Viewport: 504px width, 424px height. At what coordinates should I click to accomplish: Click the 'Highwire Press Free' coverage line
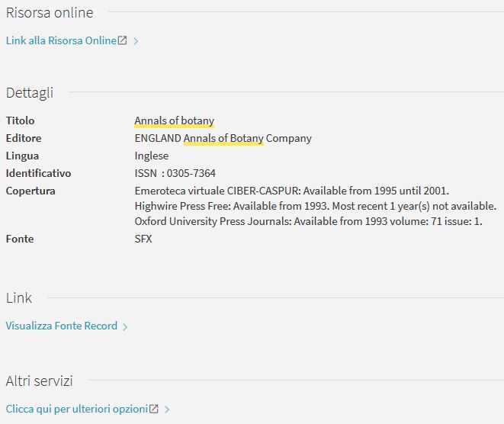pyautogui.click(x=315, y=206)
